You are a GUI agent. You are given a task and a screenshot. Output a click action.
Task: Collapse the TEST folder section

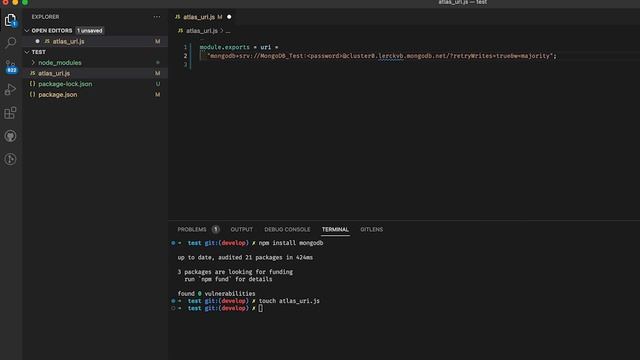[x=27, y=52]
